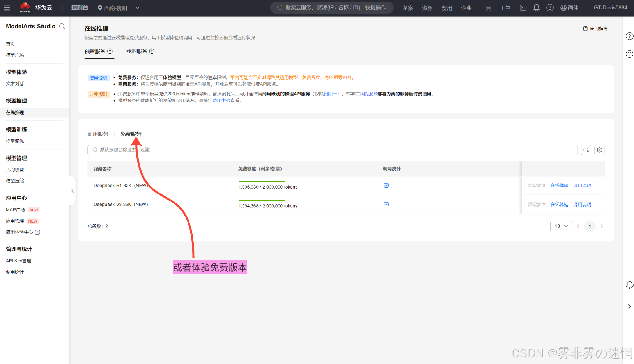Collapse the left sidebar panel
This screenshot has width=634, height=364.
point(73,191)
